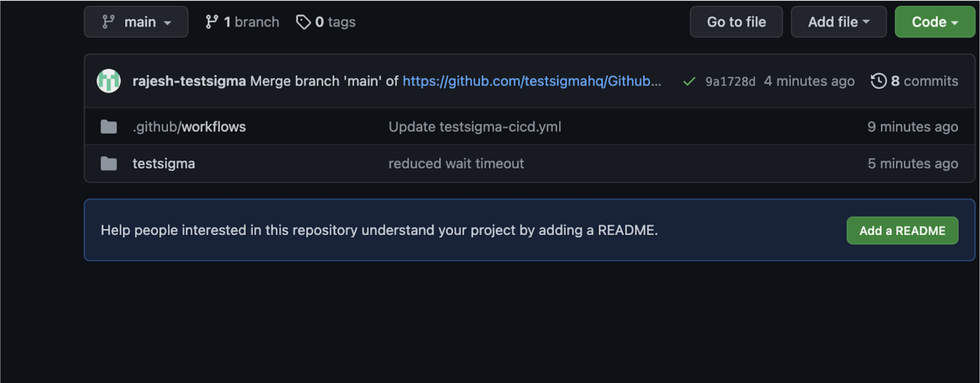
Task: Click the Update testsigma-cicd.yml commit message
Action: [x=475, y=126]
